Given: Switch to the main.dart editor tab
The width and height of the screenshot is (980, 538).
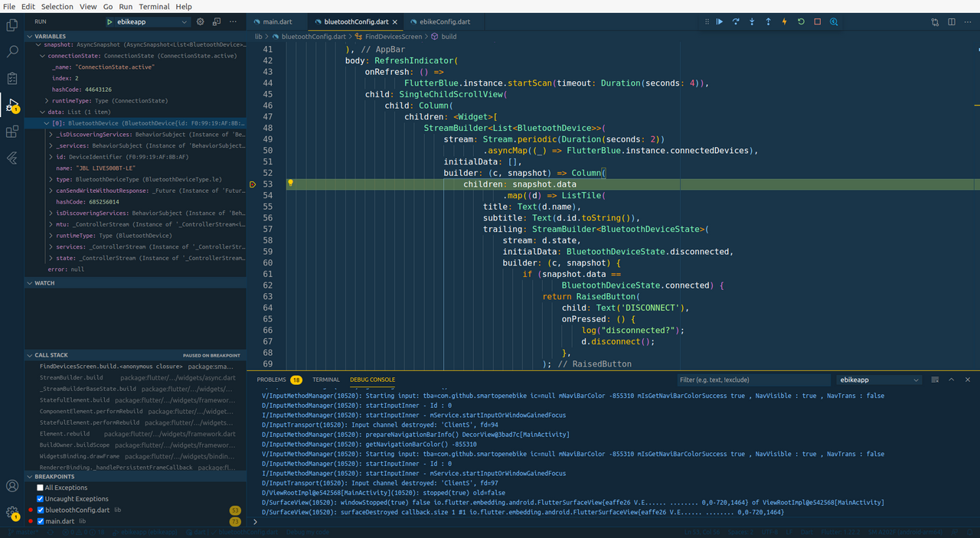Looking at the screenshot, I should pyautogui.click(x=277, y=22).
